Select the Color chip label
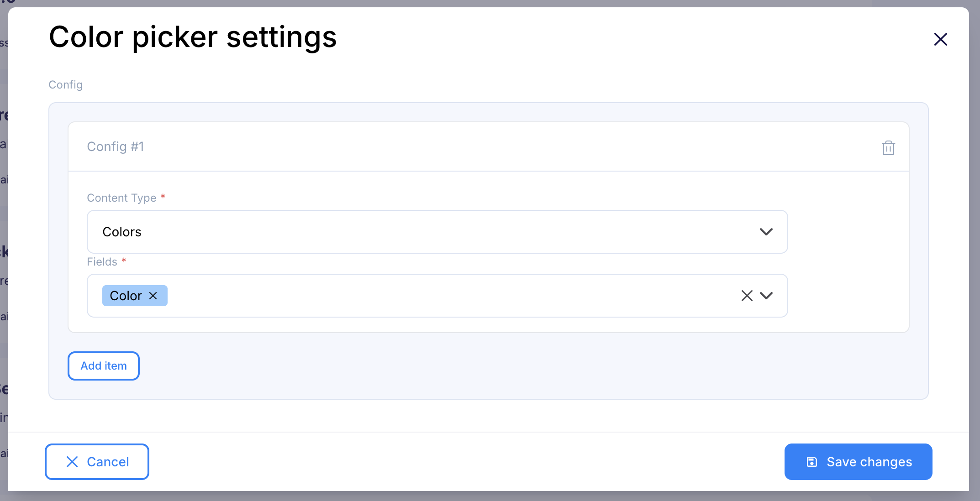This screenshot has width=980, height=501. (126, 296)
